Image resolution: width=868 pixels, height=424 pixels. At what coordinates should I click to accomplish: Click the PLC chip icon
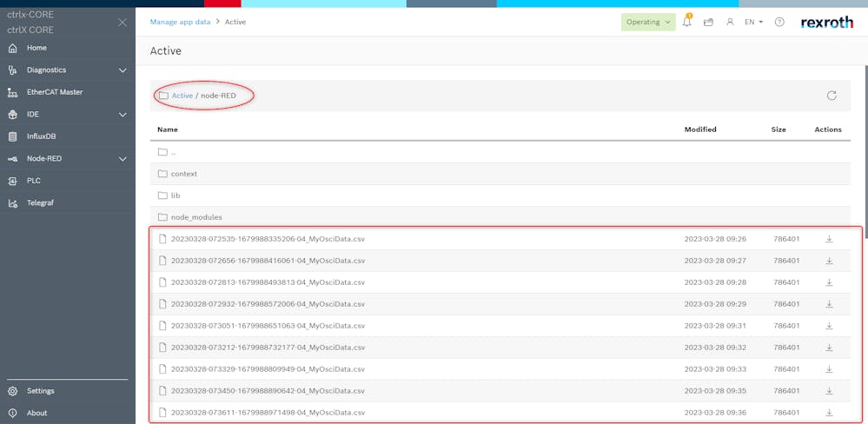click(13, 181)
